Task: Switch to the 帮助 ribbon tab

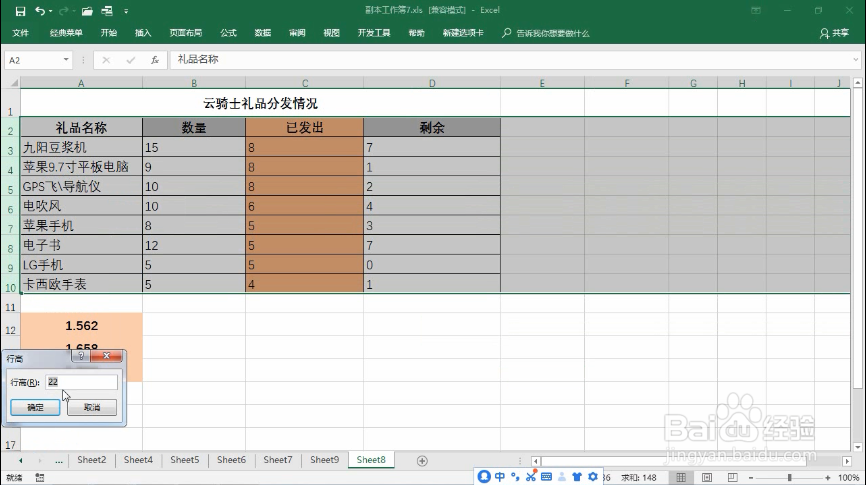Action: coord(416,33)
